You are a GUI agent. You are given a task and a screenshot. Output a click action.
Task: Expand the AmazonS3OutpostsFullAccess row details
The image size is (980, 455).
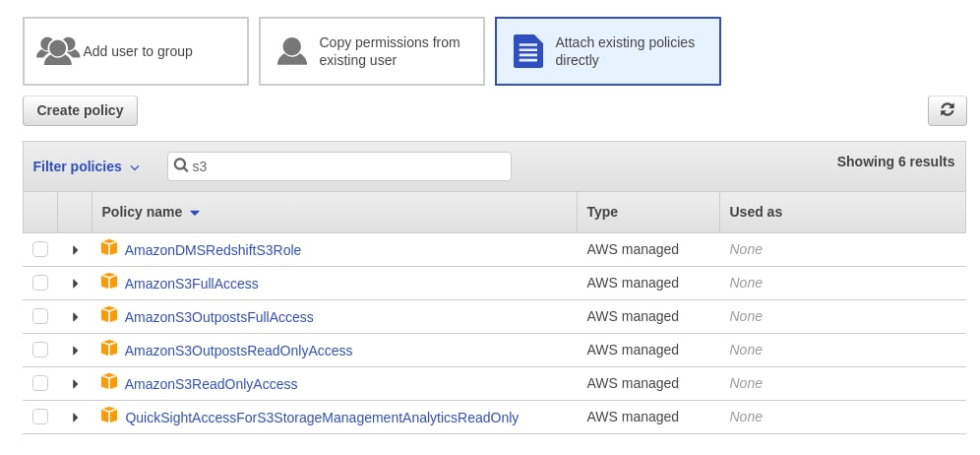[75, 317]
